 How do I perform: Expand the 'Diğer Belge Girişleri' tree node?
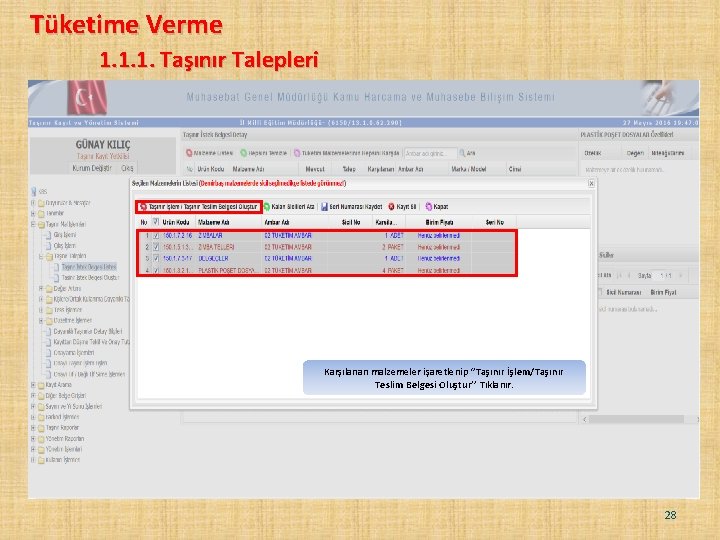[33, 395]
